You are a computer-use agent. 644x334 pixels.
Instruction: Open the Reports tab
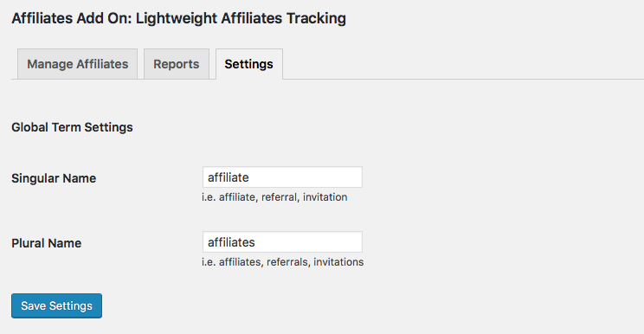click(x=177, y=64)
